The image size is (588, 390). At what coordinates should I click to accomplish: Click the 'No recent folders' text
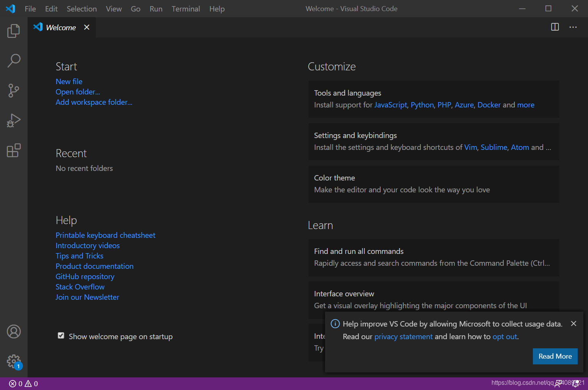point(84,168)
